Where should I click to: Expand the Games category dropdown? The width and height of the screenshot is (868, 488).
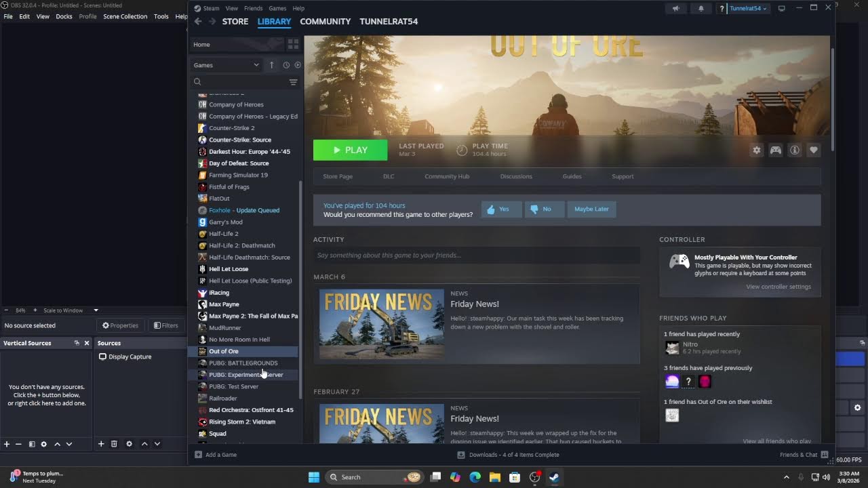226,65
